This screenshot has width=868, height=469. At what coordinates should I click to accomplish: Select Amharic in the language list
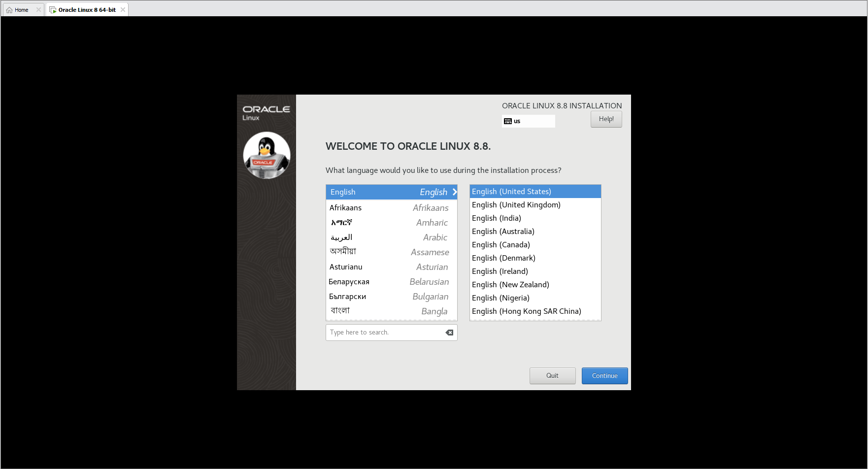pos(391,223)
